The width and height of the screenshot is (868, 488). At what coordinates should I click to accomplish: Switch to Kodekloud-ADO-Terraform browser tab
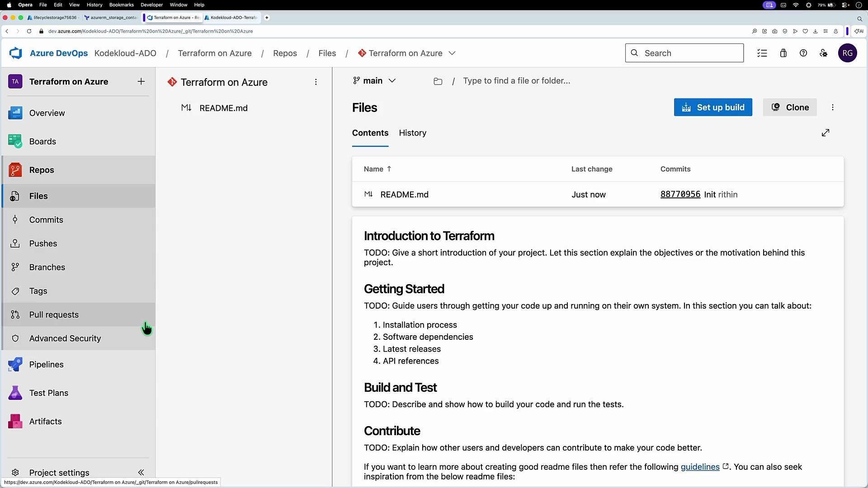coord(231,18)
